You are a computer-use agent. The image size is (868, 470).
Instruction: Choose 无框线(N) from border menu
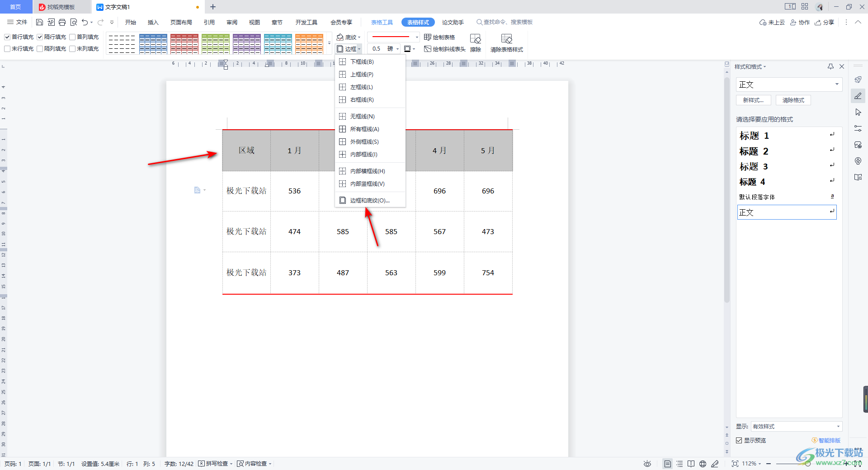[x=370, y=116]
